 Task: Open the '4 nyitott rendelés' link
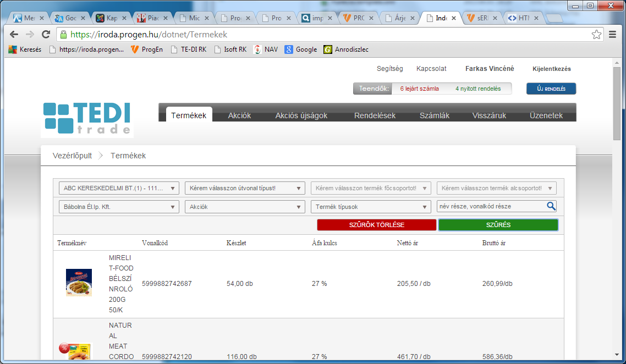[x=478, y=89]
